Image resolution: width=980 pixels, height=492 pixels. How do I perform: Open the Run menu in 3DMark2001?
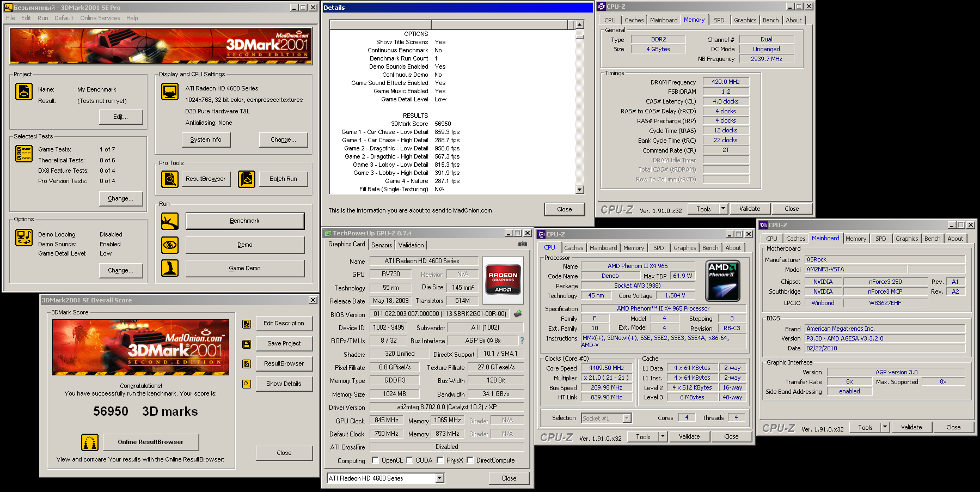(x=43, y=18)
